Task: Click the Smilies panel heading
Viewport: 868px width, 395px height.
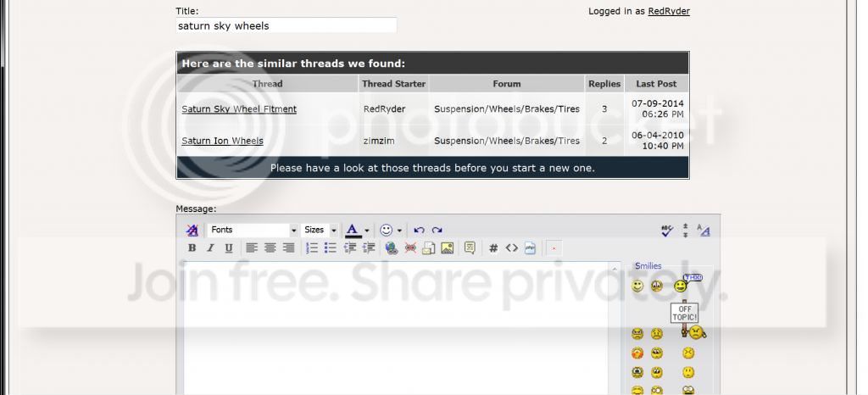Action: (x=648, y=266)
